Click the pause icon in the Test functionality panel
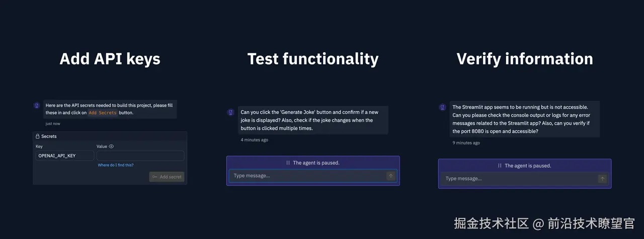 point(288,163)
